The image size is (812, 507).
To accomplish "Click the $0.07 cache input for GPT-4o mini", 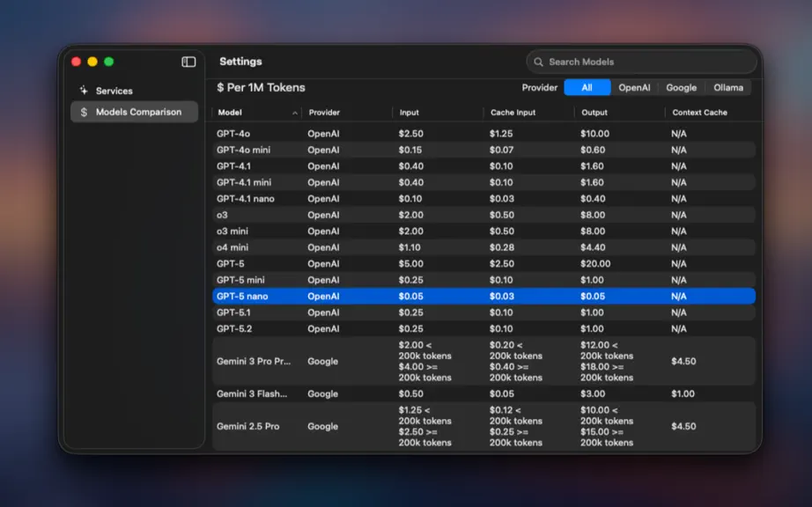I will pos(501,150).
